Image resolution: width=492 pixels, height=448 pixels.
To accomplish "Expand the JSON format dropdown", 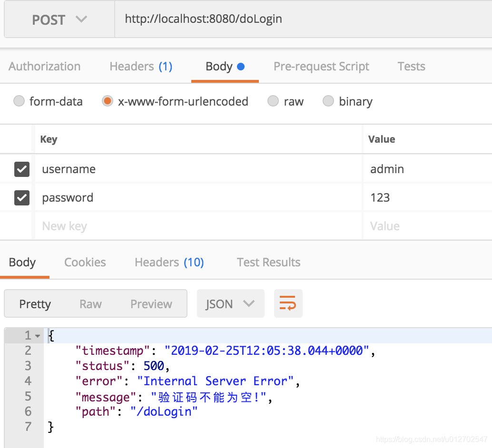I will [x=230, y=304].
